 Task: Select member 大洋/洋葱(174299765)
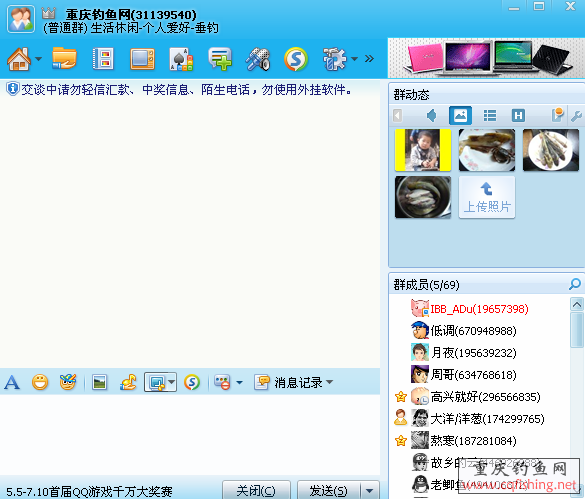(x=479, y=419)
